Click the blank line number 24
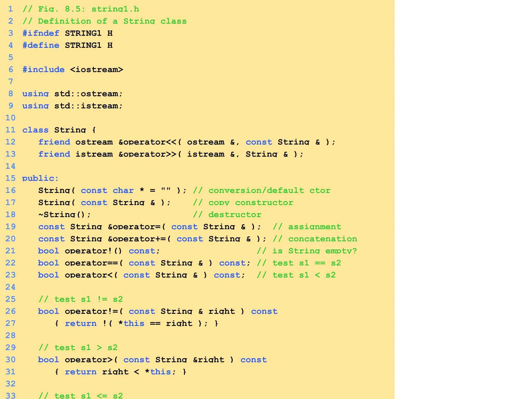Image resolution: width=532 pixels, height=399 pixels. click(x=10, y=287)
